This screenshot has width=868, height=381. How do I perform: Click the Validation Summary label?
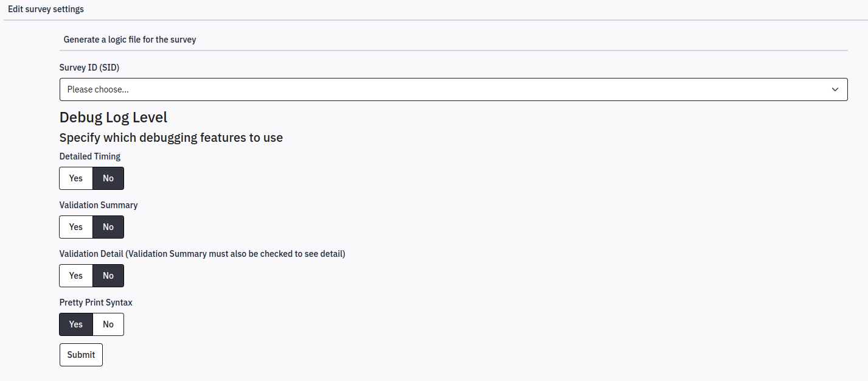pyautogui.click(x=99, y=205)
